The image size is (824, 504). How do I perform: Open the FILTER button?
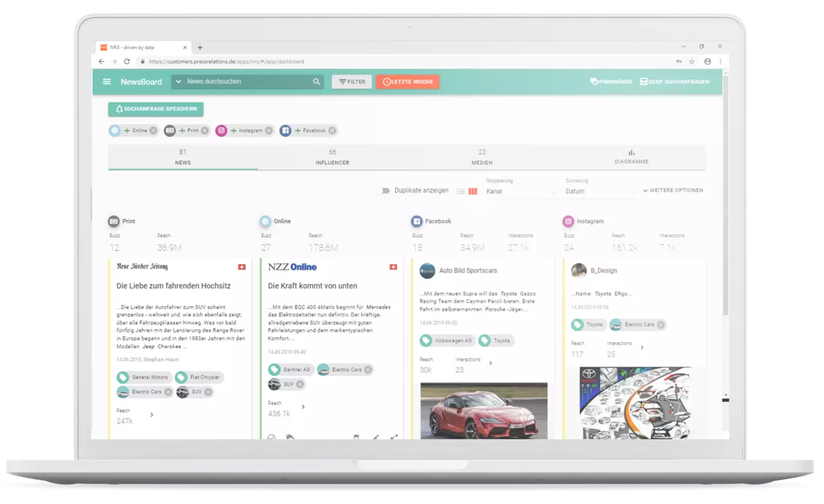point(352,82)
